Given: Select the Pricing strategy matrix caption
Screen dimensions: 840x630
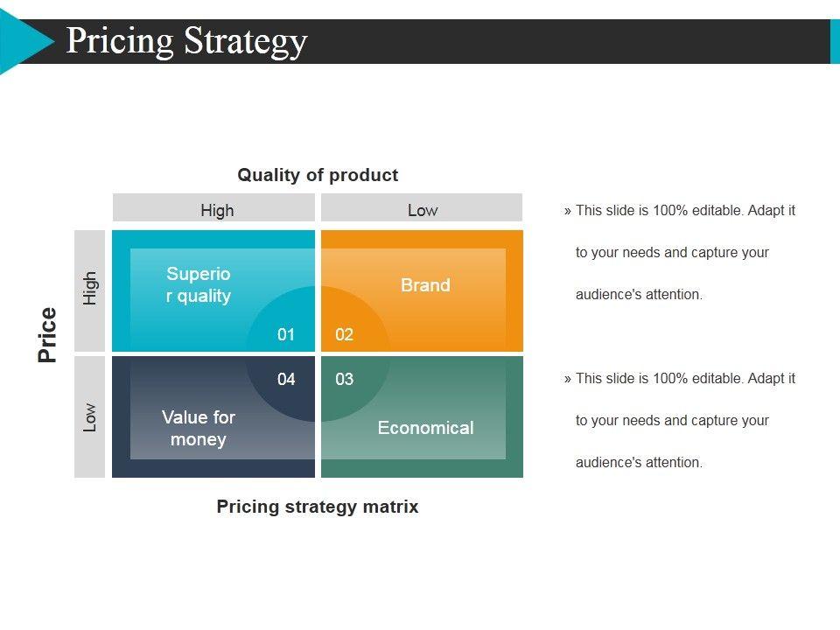Looking at the screenshot, I should 318,507.
